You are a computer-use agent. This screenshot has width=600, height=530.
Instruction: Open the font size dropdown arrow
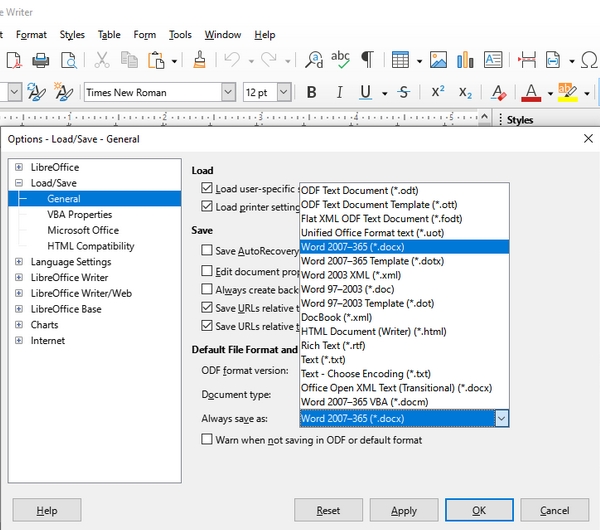pos(284,92)
